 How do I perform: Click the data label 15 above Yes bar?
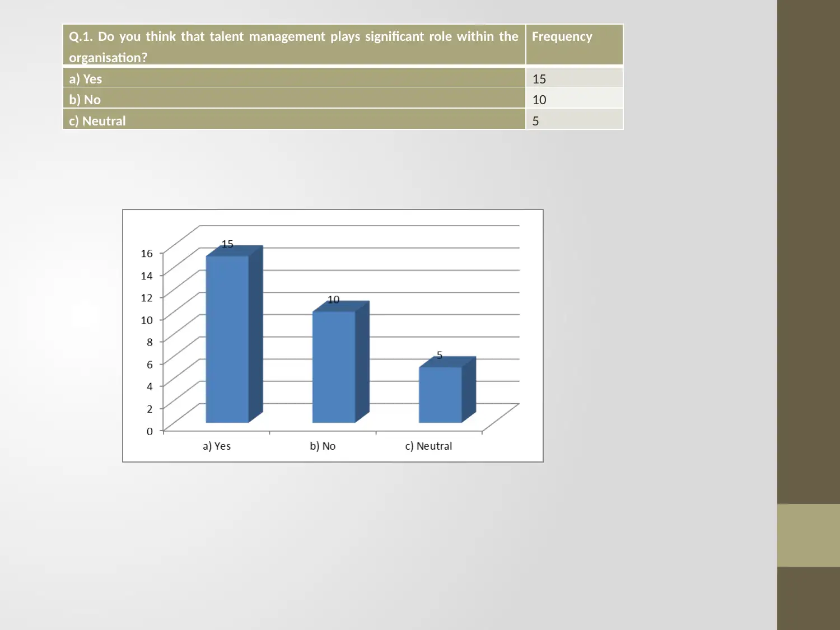point(227,244)
